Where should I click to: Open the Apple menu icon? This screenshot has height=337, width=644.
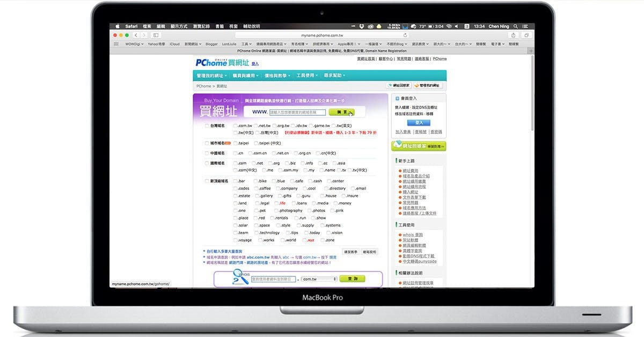pyautogui.click(x=117, y=26)
